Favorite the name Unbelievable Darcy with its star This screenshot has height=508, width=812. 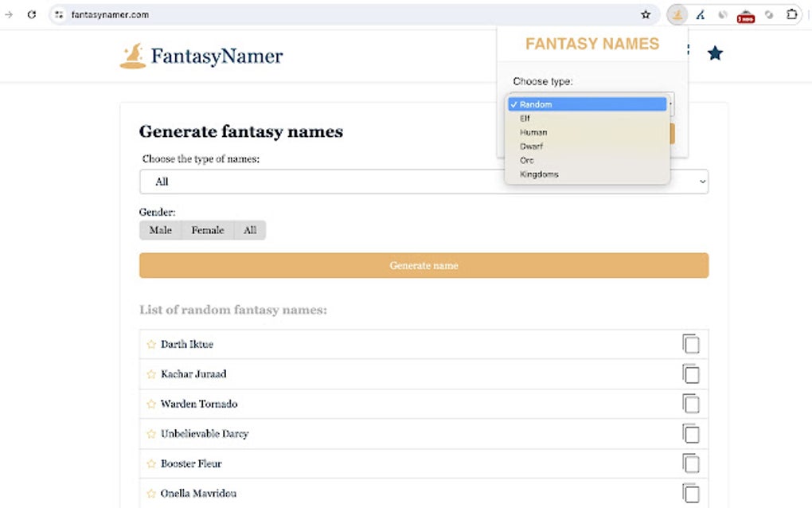tap(150, 433)
